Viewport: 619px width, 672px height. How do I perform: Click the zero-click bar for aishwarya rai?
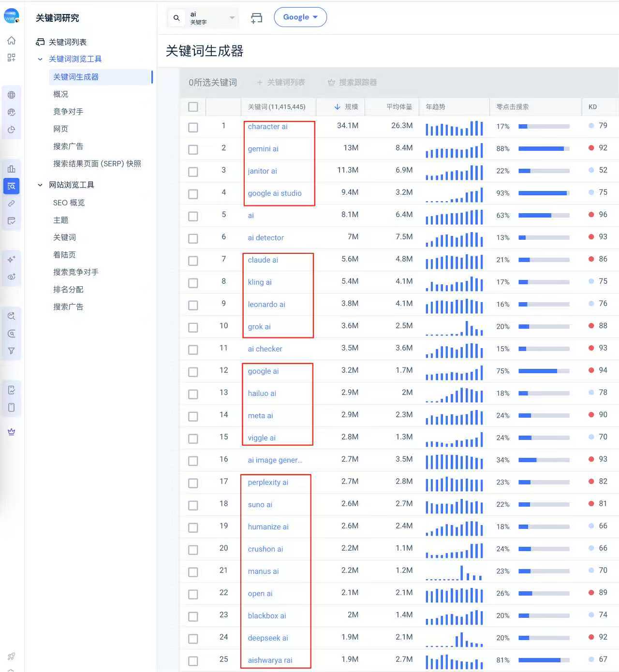tap(544, 660)
